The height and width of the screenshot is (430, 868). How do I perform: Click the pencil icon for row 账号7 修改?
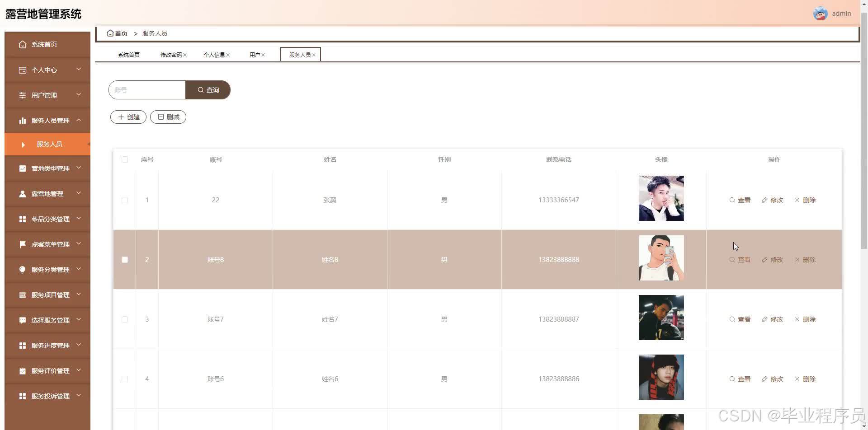click(x=764, y=319)
